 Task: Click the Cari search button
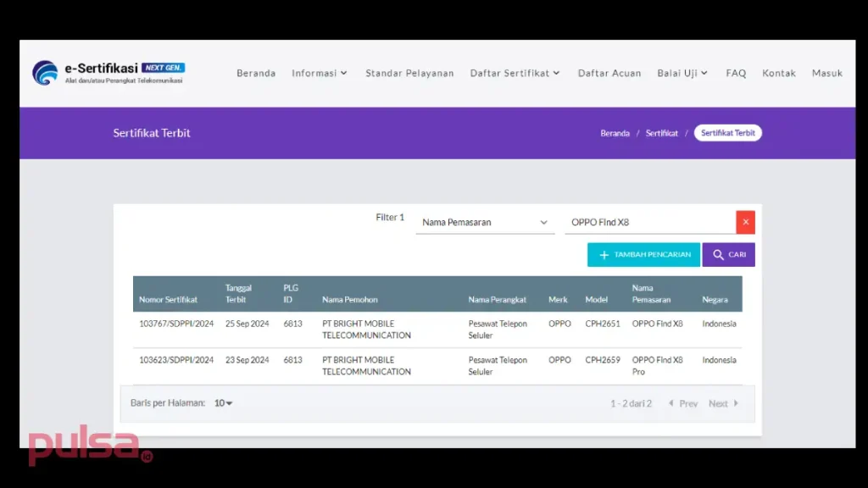(x=728, y=254)
